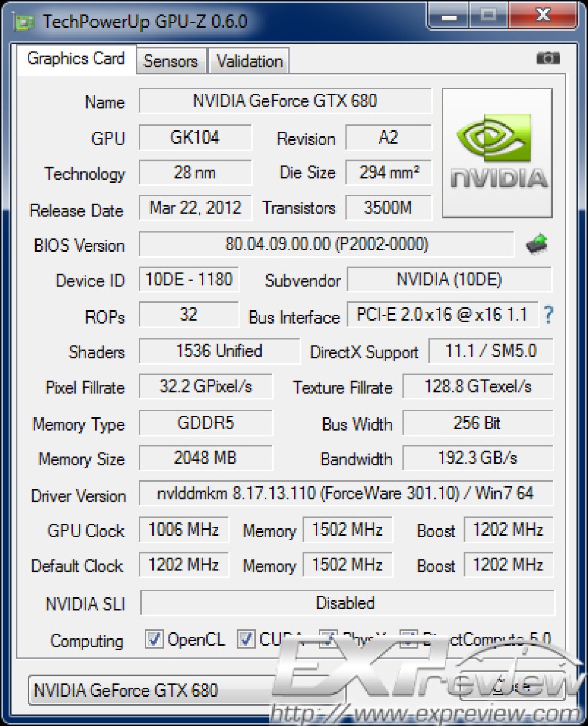Click the GPU-Z title bar app icon
This screenshot has height=726, width=588.
(x=25, y=22)
